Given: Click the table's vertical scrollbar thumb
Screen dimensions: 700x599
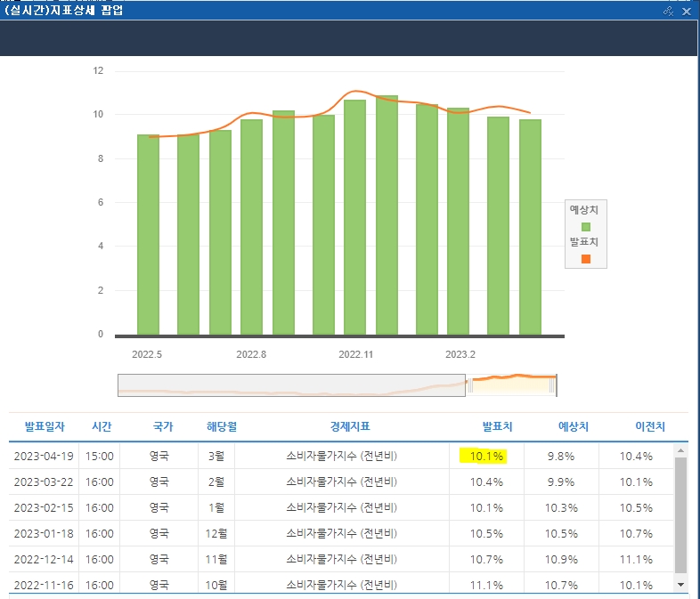Looking at the screenshot, I should coord(680,514).
